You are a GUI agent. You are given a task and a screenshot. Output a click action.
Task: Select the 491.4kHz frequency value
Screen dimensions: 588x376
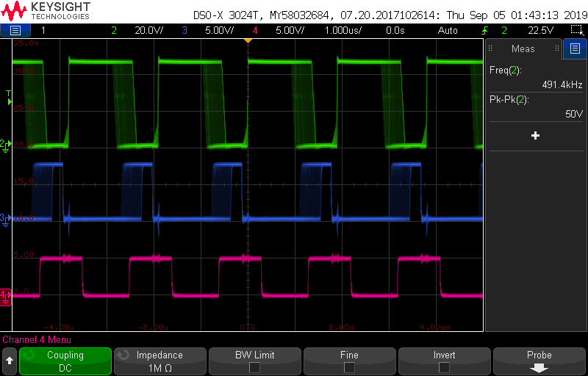pos(562,85)
